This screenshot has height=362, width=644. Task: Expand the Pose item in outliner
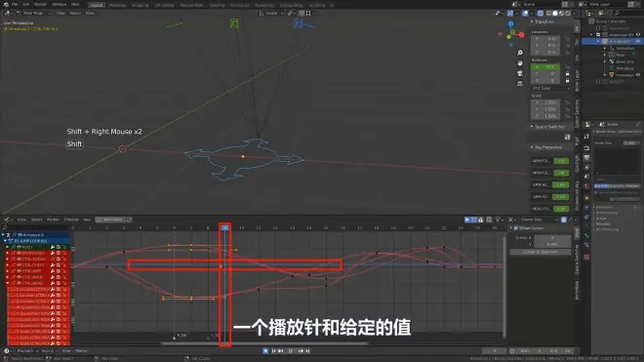click(605, 55)
